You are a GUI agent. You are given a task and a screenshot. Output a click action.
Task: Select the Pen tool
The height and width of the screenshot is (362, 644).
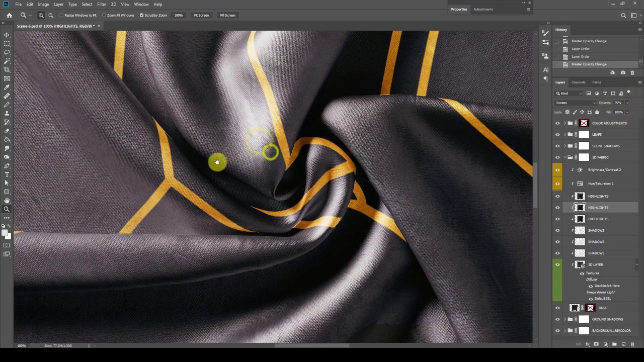tap(7, 165)
